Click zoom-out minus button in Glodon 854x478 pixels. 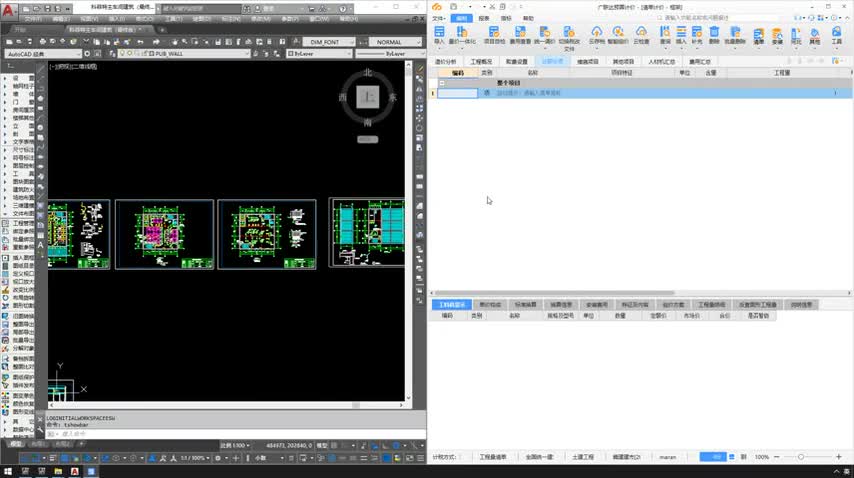(x=777, y=457)
